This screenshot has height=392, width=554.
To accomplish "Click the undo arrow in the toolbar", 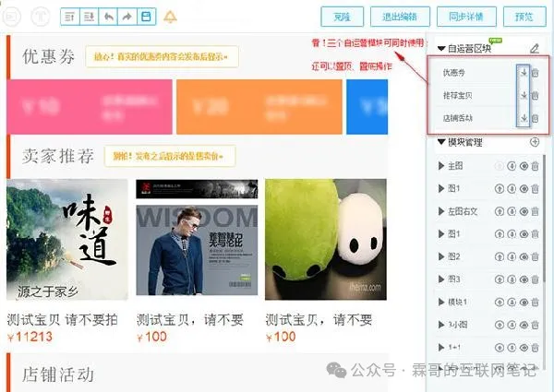I will tap(108, 17).
